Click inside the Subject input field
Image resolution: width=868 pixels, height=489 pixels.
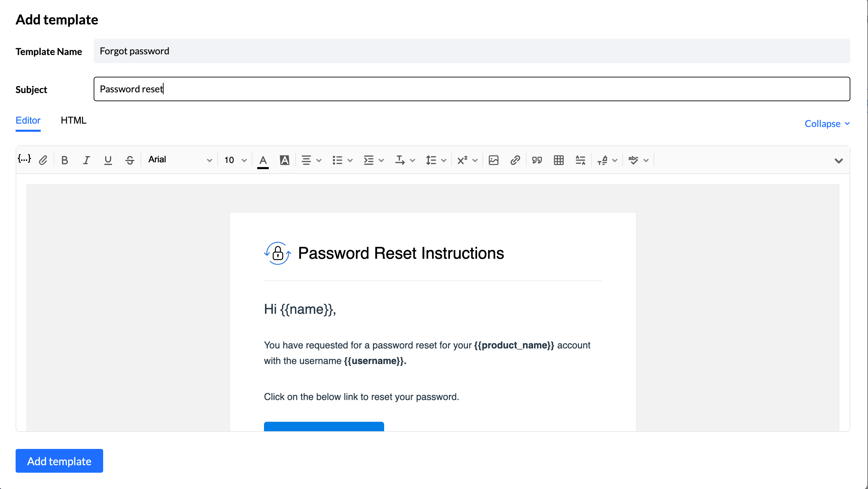click(472, 89)
